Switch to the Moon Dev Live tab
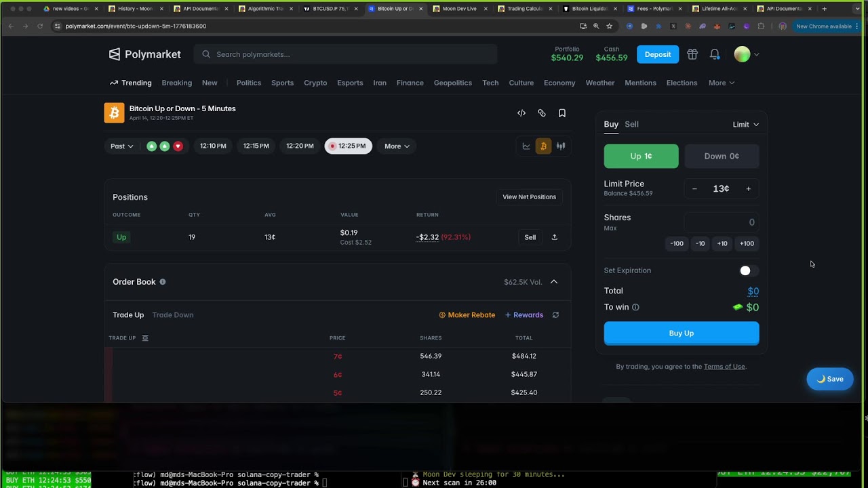Viewport: 868px width, 488px height. 459,9
